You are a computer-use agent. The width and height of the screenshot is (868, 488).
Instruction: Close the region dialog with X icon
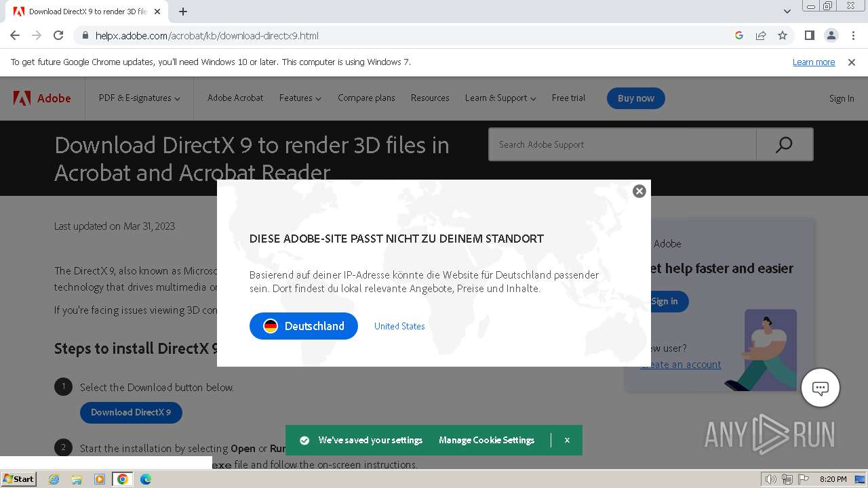639,191
